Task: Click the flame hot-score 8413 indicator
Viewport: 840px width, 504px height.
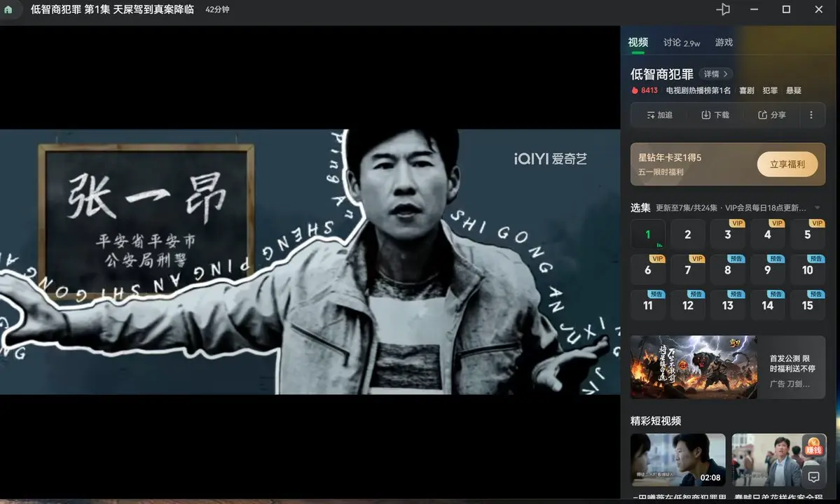Action: pyautogui.click(x=645, y=90)
